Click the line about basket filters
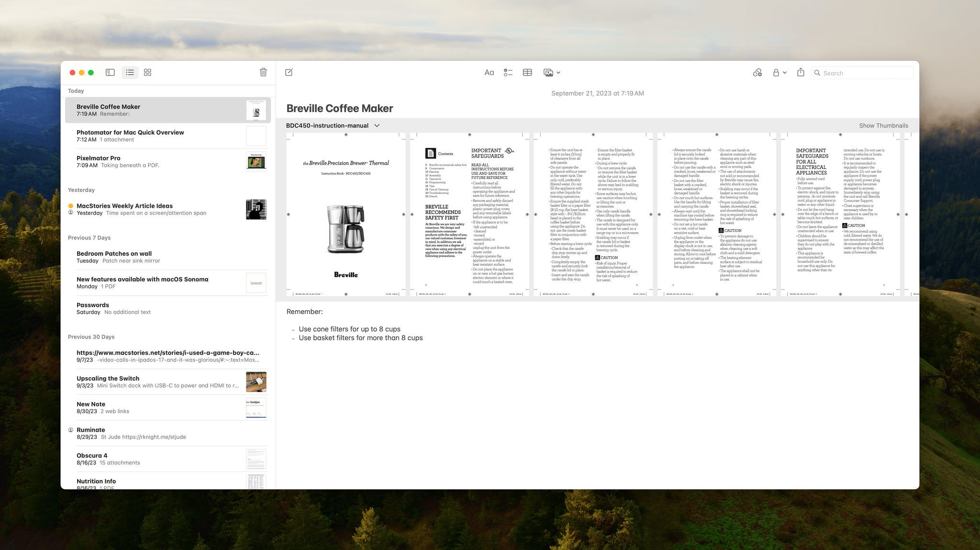This screenshot has width=980, height=550. 360,337
